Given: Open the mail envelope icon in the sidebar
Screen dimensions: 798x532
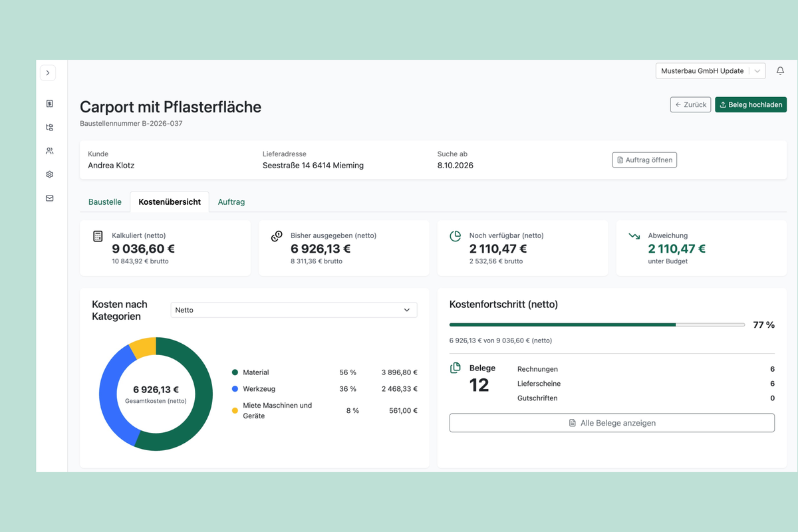Looking at the screenshot, I should (x=49, y=198).
